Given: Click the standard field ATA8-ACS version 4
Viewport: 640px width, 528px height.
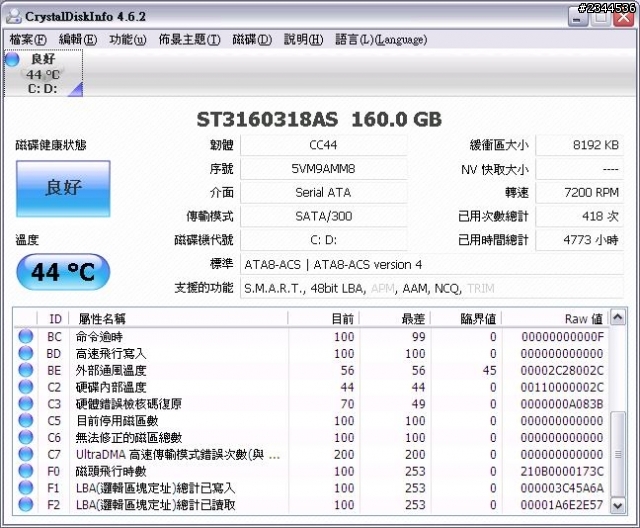Looking at the screenshot, I should click(432, 264).
